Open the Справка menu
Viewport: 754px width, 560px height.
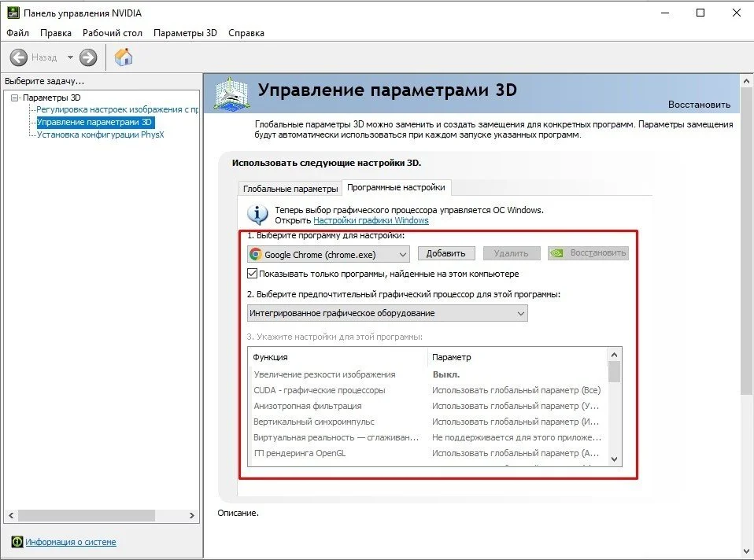click(246, 33)
